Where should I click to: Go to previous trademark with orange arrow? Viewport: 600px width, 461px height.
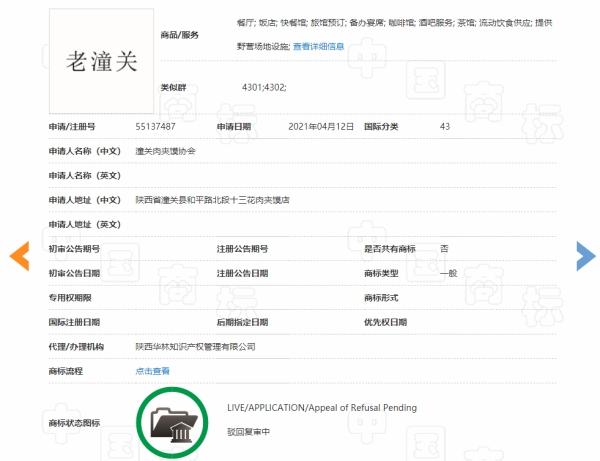(20, 256)
